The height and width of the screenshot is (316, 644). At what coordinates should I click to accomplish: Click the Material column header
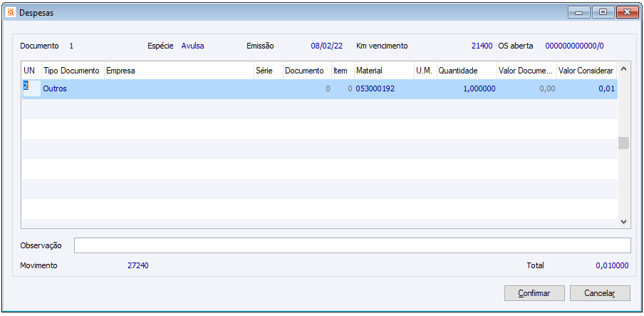[x=385, y=71]
